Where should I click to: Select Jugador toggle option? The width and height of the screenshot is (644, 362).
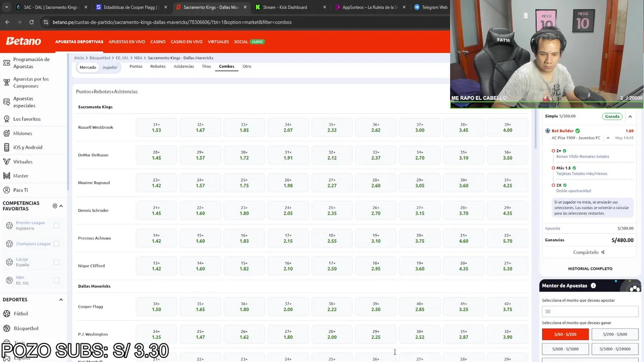pos(110,67)
